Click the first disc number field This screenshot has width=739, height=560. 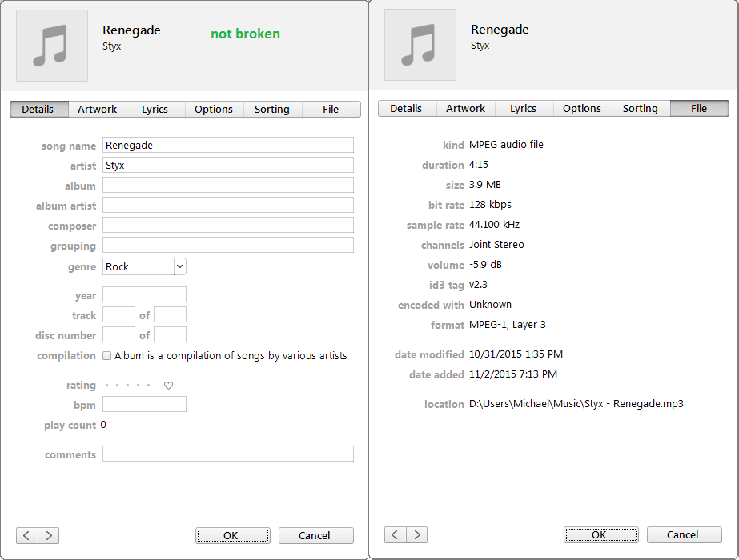(118, 335)
